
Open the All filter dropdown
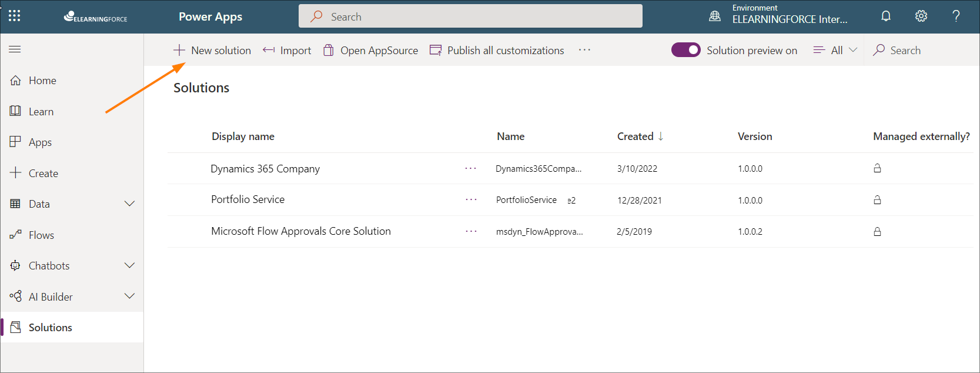click(835, 51)
